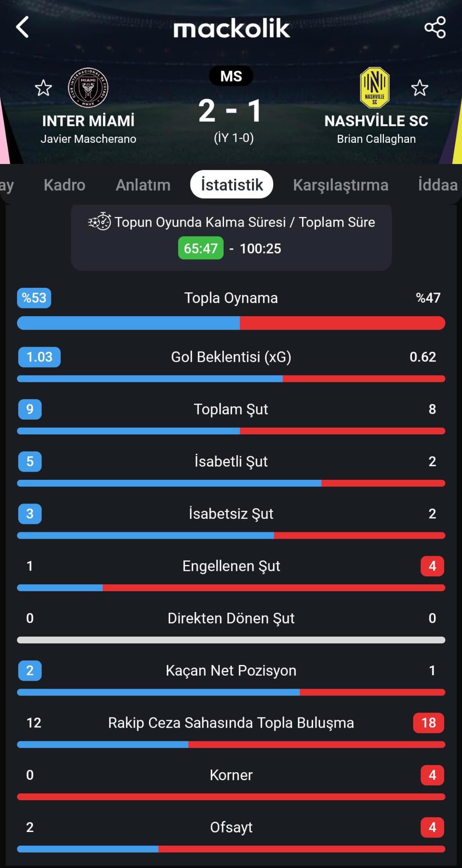The width and height of the screenshot is (462, 868).
Task: Tap the Nashville SC team name
Action: pyautogui.click(x=376, y=121)
